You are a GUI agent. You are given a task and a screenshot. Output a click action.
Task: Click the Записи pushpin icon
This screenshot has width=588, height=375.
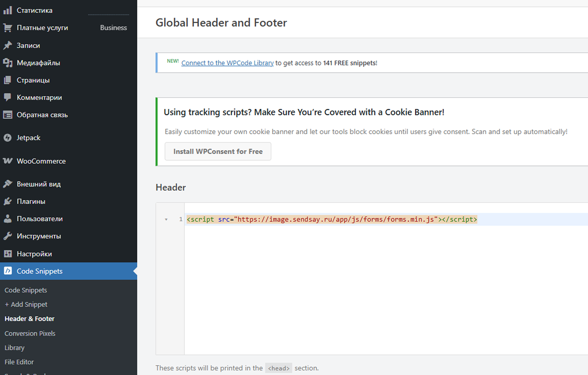click(x=8, y=45)
